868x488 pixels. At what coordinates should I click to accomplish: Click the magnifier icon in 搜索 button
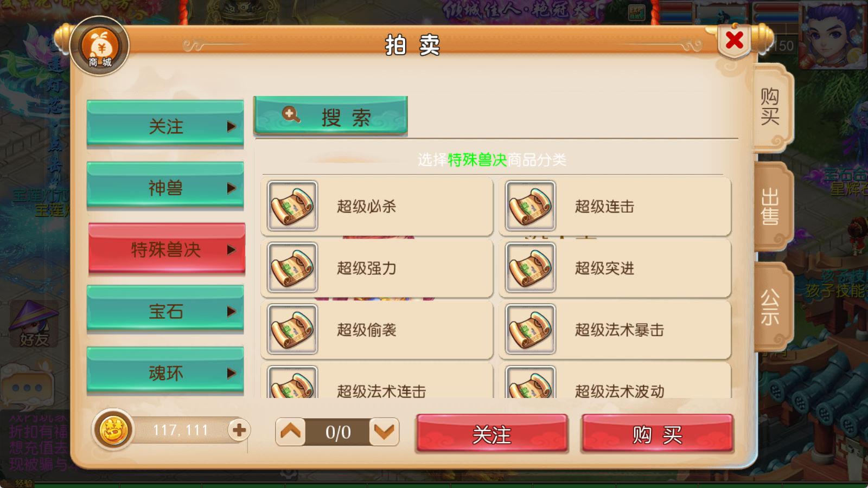[x=291, y=115]
